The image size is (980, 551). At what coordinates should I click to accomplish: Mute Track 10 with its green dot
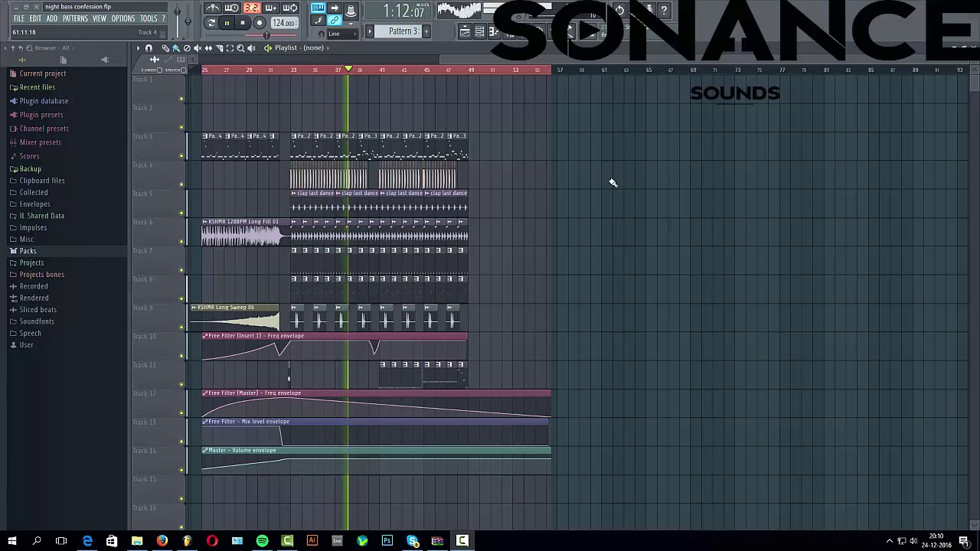[x=181, y=356]
